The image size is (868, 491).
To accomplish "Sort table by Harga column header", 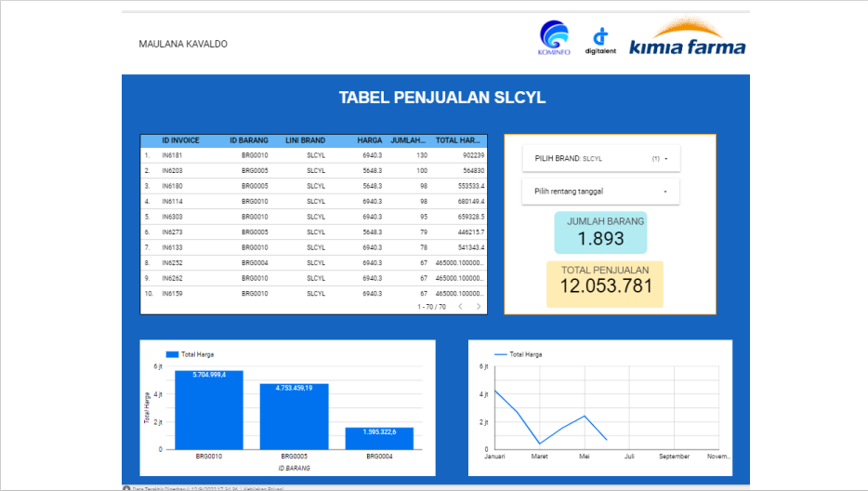I will 369,140.
